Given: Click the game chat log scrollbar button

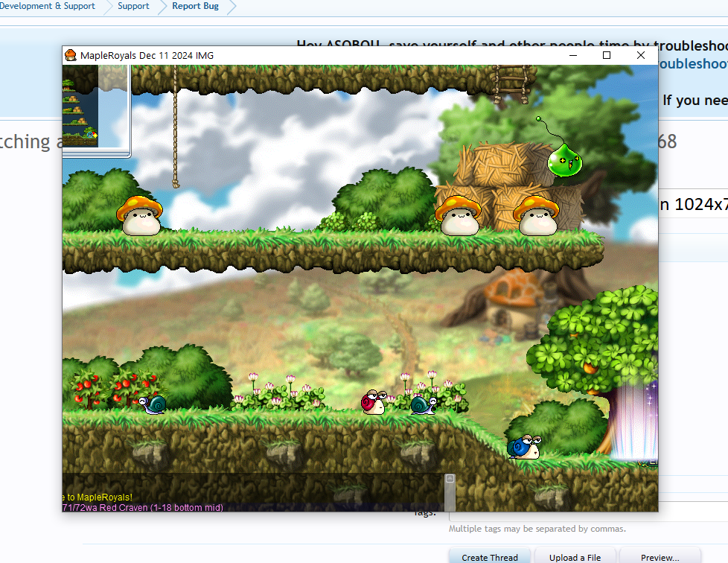Looking at the screenshot, I should 450,479.
